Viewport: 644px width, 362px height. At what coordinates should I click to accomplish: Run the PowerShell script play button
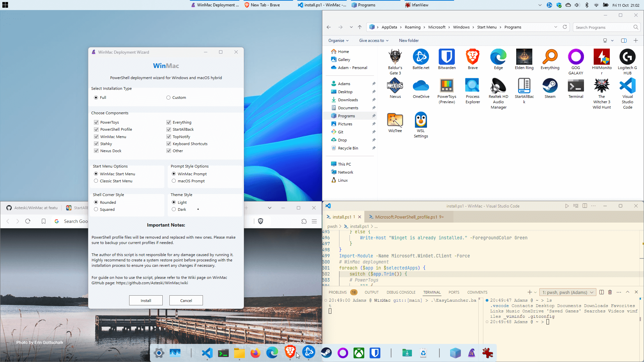(567, 206)
